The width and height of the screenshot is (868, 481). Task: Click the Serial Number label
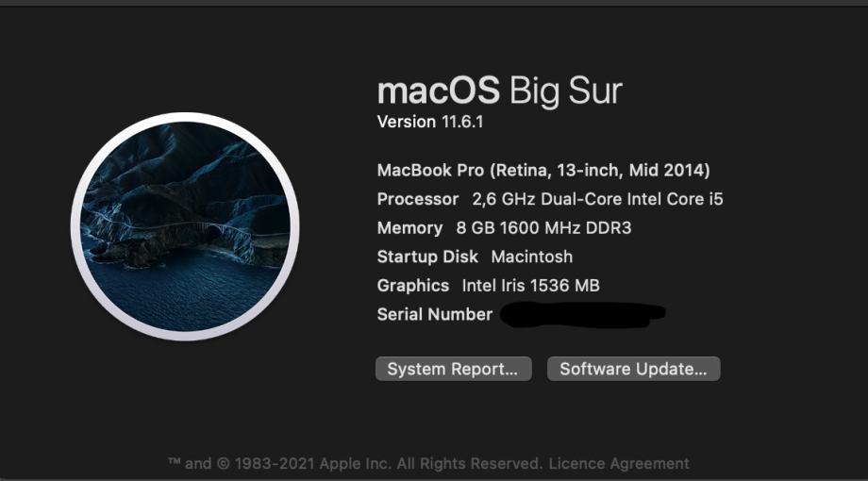coord(435,314)
